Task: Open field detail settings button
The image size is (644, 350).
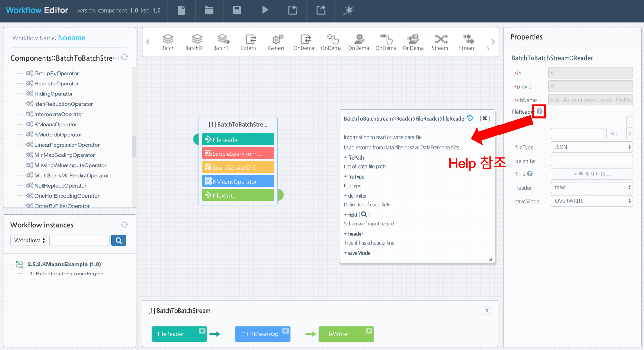Action: pos(591,174)
